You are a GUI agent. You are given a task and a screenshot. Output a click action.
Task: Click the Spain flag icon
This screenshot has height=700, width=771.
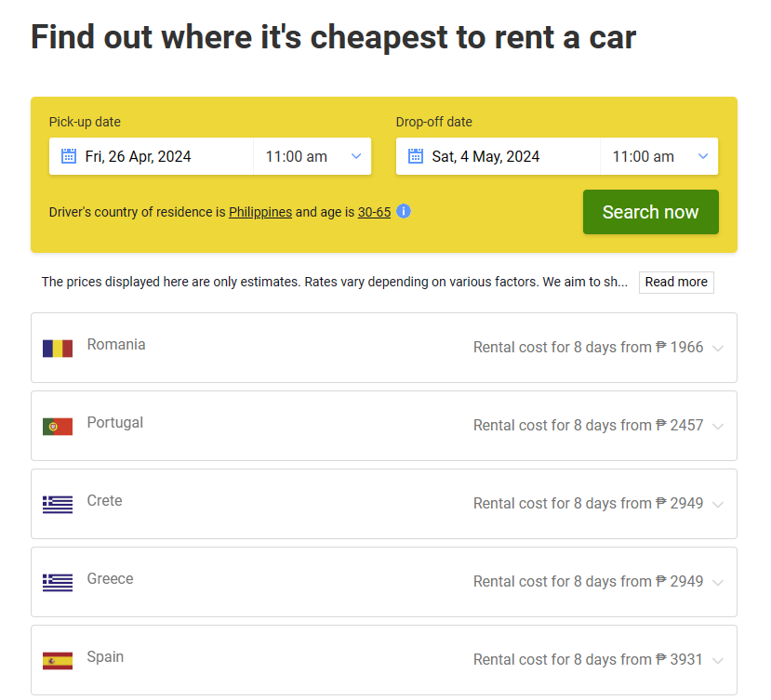[x=58, y=661]
